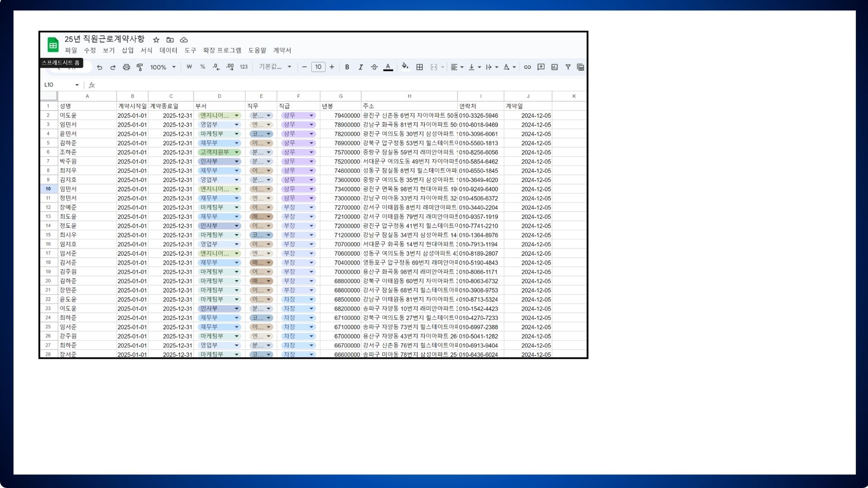Open the fill color paint bucket

coord(405,67)
